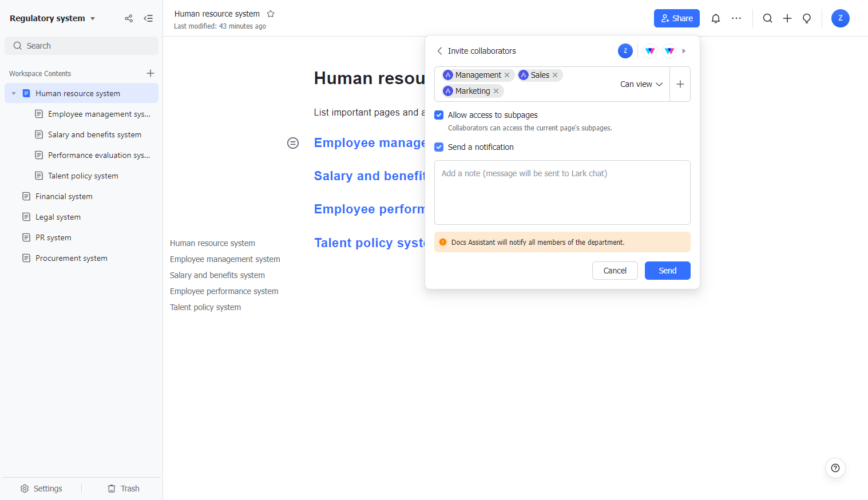Go back from Invite collaborators panel
This screenshot has width=868, height=500.
(x=439, y=51)
